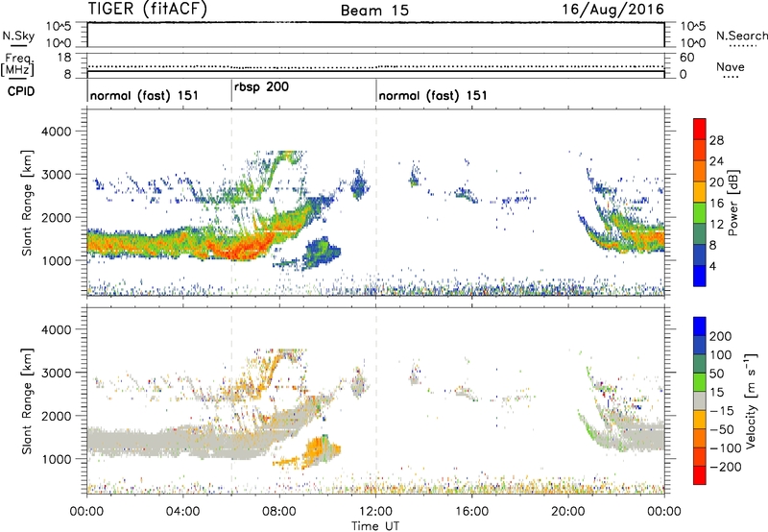This screenshot has width=768, height=532.
Task: Click the "4" tick on Power color bar
Action: 712,266
